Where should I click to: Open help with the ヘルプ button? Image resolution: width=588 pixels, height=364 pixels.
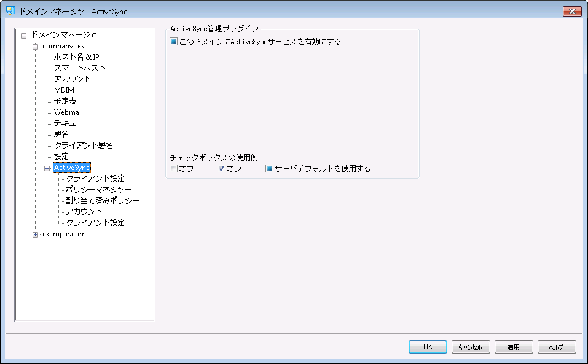tap(556, 347)
